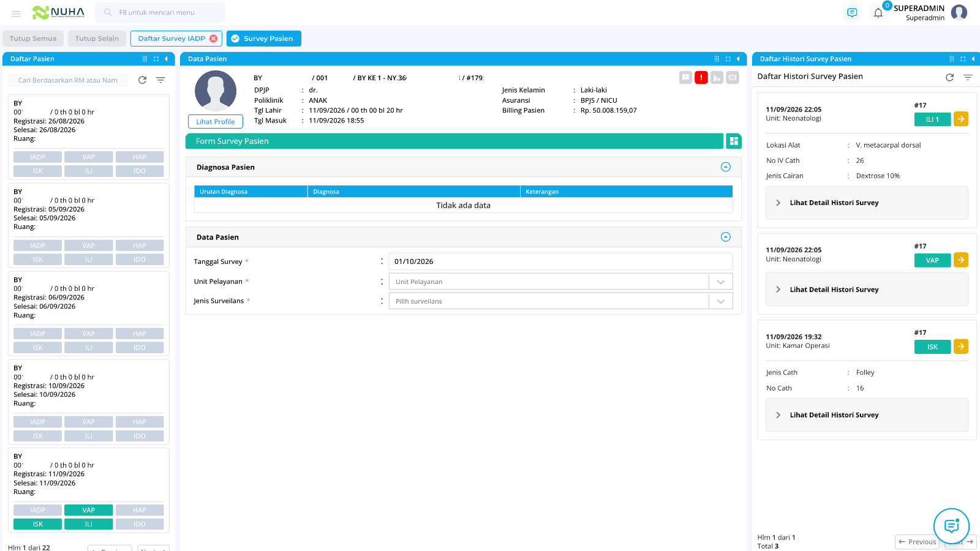The width and height of the screenshot is (980, 551).
Task: Expand Lihat Detail Histori Survey for ILI 1
Action: 867,203
